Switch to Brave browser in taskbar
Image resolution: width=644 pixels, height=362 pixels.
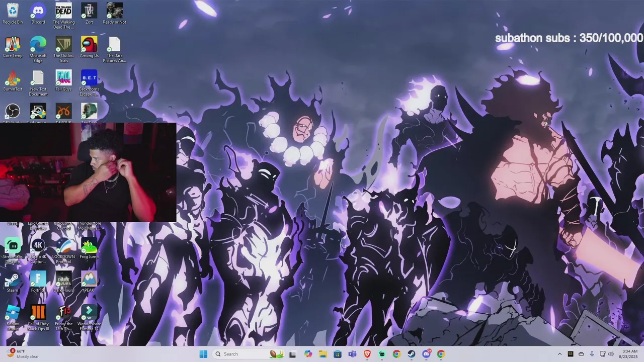coord(367,354)
